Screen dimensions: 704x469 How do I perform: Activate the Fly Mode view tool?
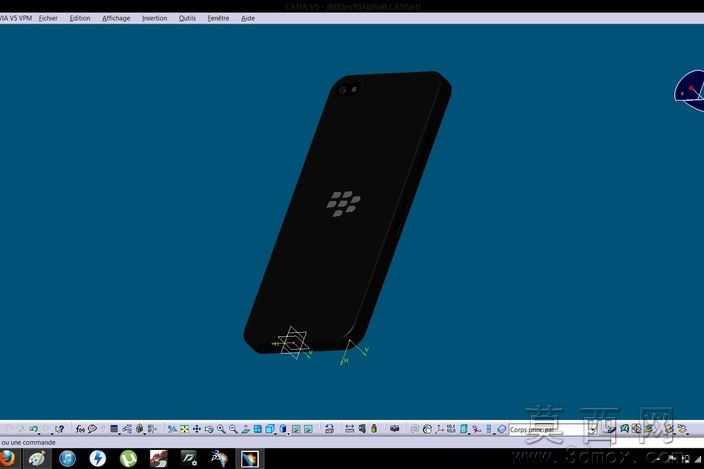coord(172,429)
